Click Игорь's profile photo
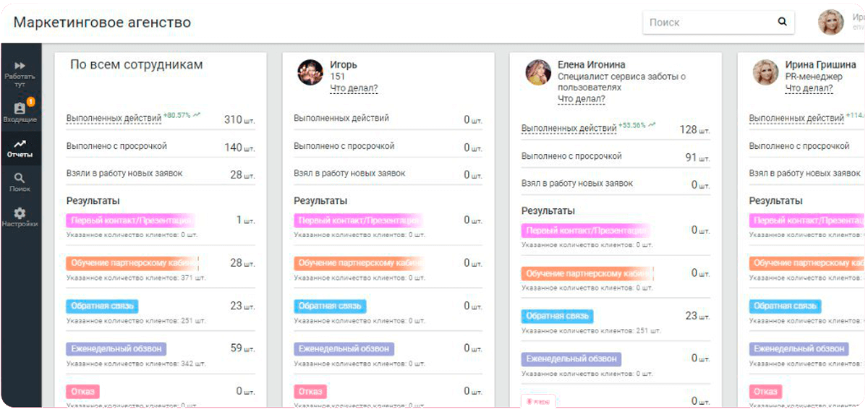 [x=310, y=72]
